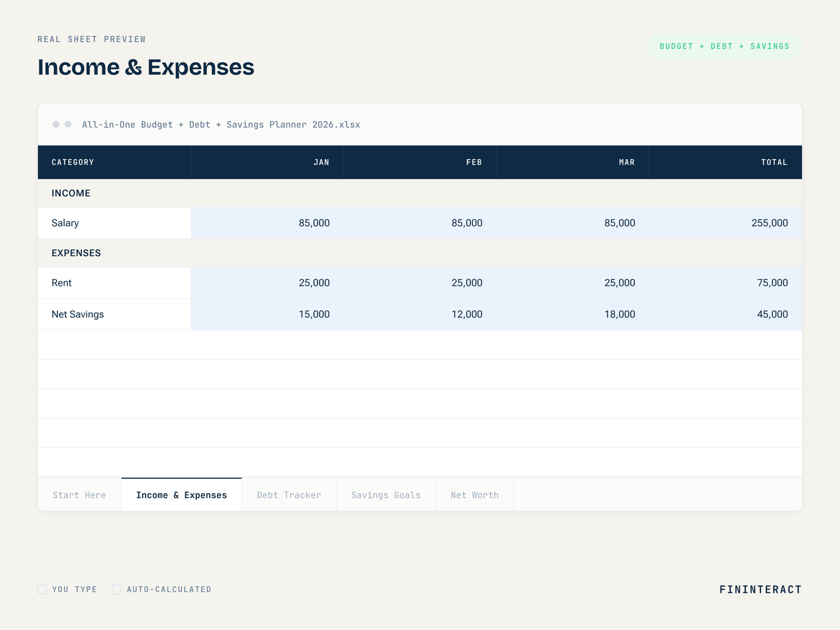Screen dimensions: 840x630
Task: Click the Income & Expenses page heading
Action: click(x=146, y=67)
